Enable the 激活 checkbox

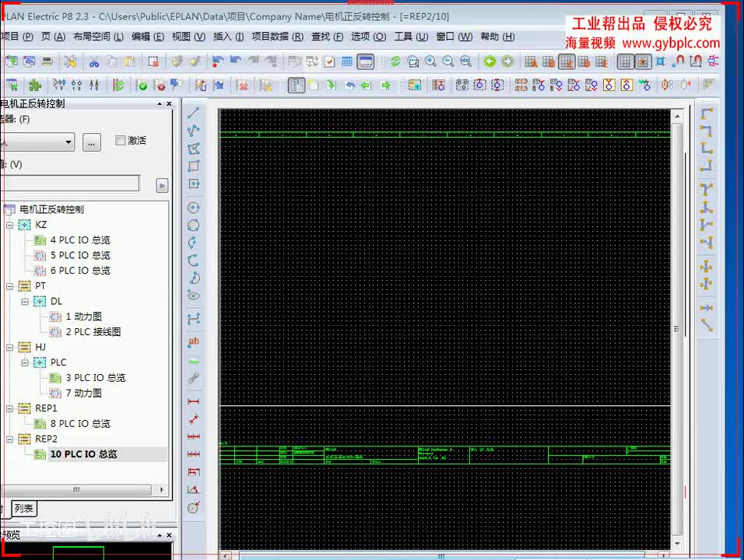click(x=120, y=140)
